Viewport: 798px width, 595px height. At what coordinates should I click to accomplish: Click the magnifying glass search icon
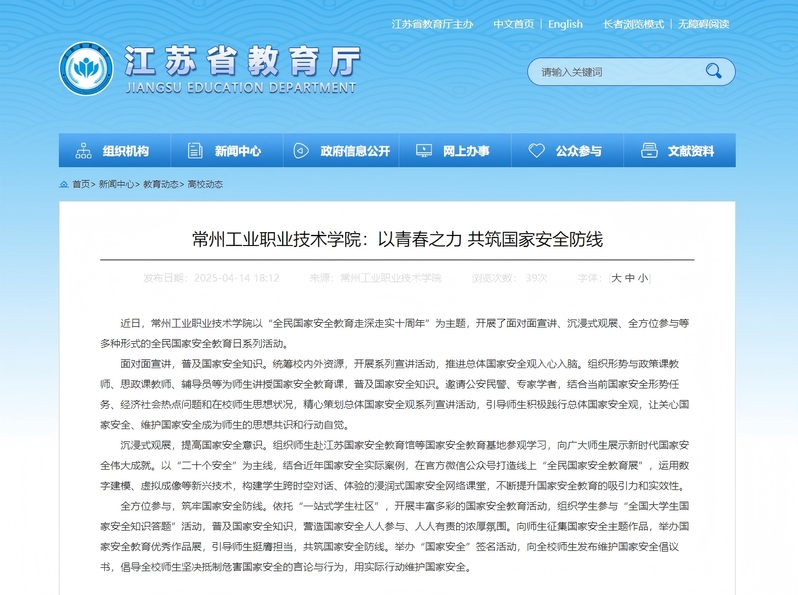(x=713, y=71)
